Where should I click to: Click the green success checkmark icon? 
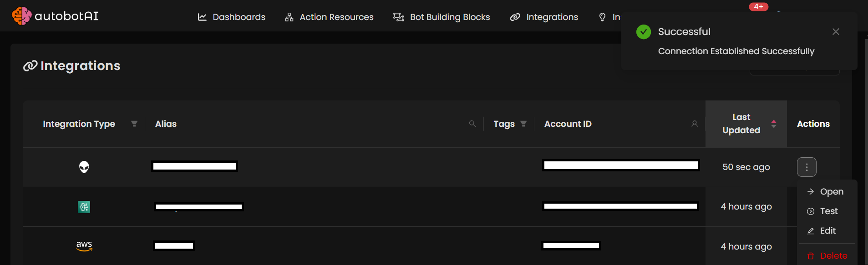643,32
